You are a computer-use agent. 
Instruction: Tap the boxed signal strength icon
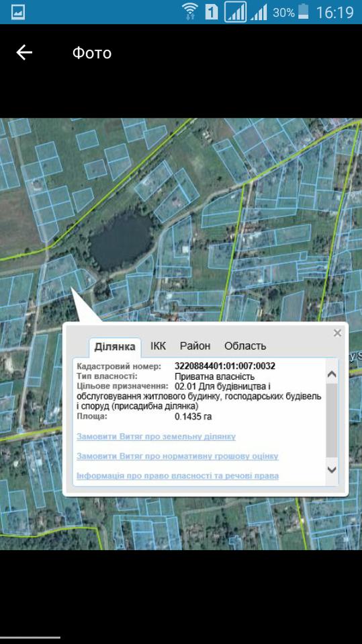pyautogui.click(x=235, y=12)
